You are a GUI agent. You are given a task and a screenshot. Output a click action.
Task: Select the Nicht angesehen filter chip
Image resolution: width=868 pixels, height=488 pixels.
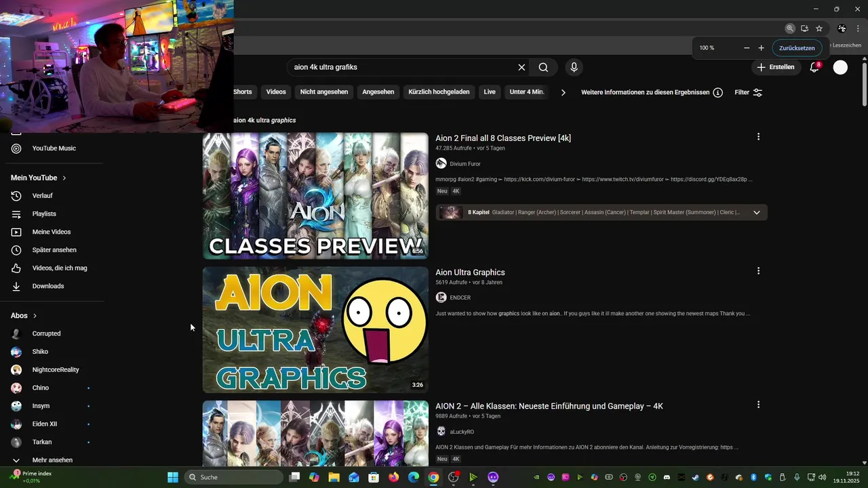click(324, 91)
